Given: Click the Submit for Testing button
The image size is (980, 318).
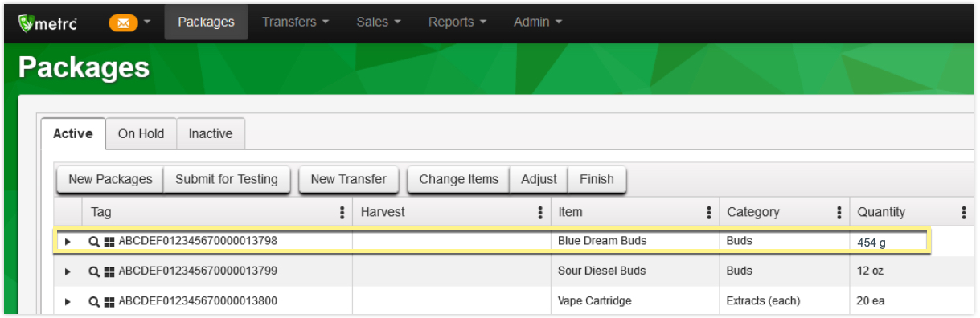Looking at the screenshot, I should [227, 179].
